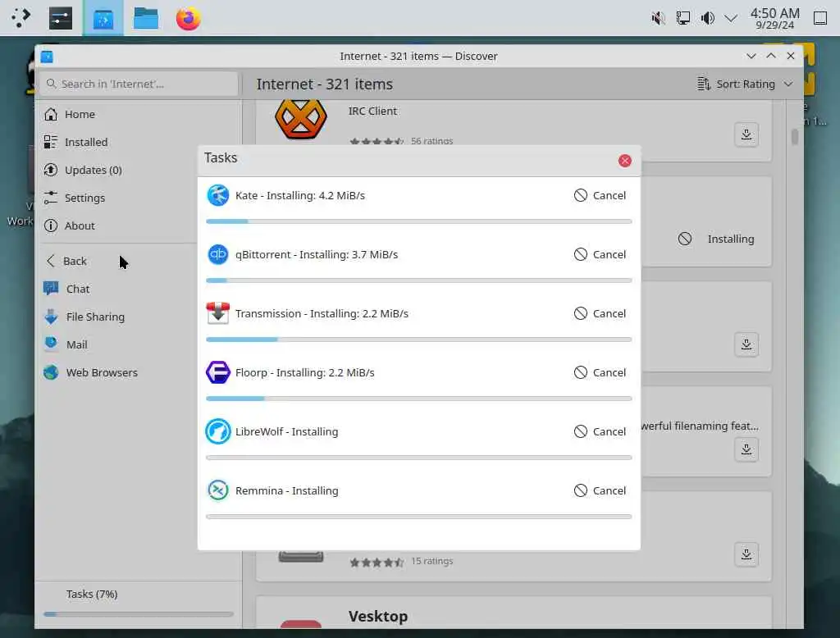Click install icon on the 15 ratings card
Viewport: 840px width, 638px height.
point(746,554)
